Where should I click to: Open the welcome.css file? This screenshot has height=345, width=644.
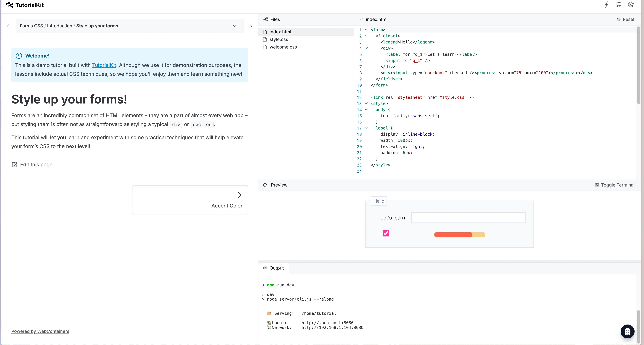[x=283, y=47]
